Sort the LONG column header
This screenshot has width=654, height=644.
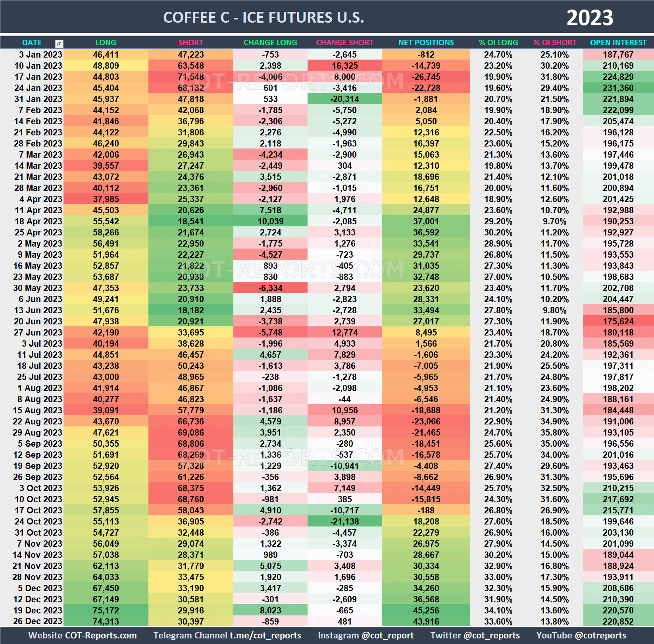[106, 42]
